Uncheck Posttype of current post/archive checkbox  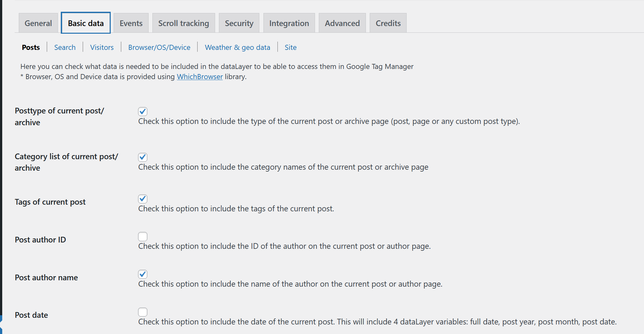tap(143, 111)
